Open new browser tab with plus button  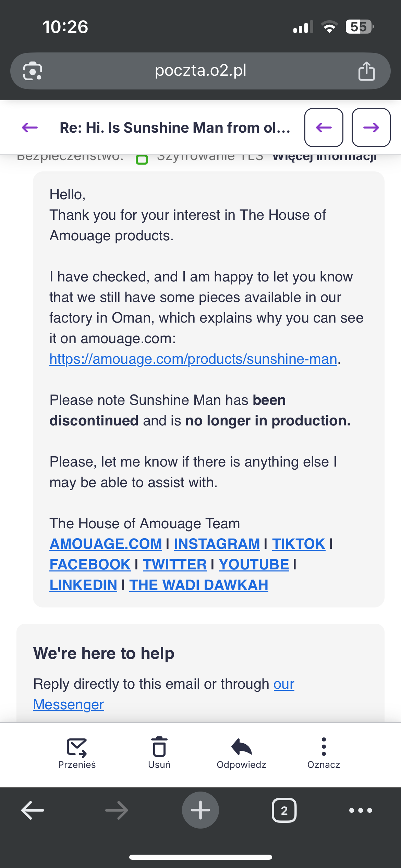tap(200, 810)
